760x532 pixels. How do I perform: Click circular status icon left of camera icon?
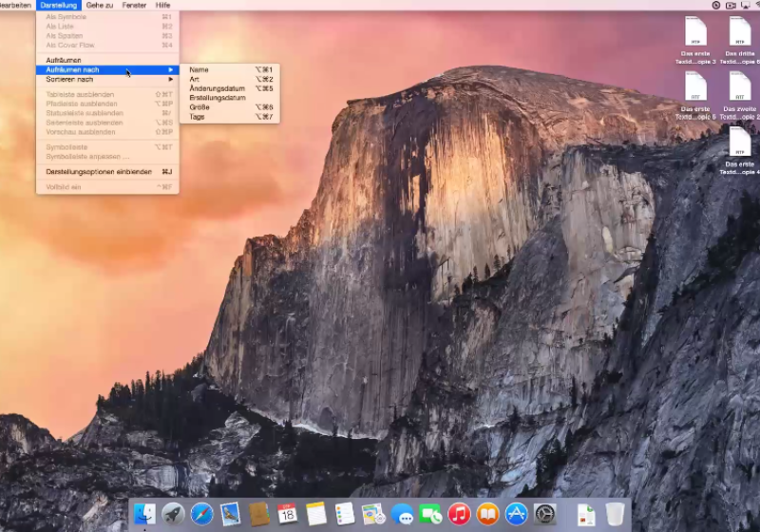(716, 6)
